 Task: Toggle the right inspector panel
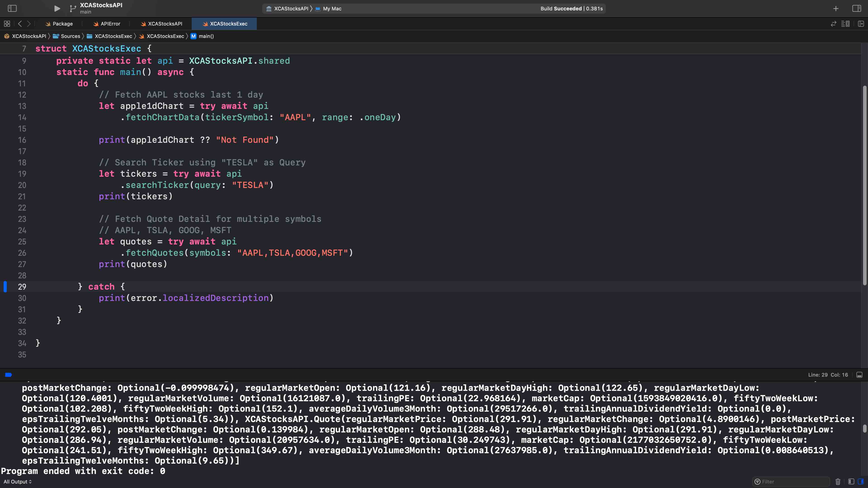pos(856,8)
